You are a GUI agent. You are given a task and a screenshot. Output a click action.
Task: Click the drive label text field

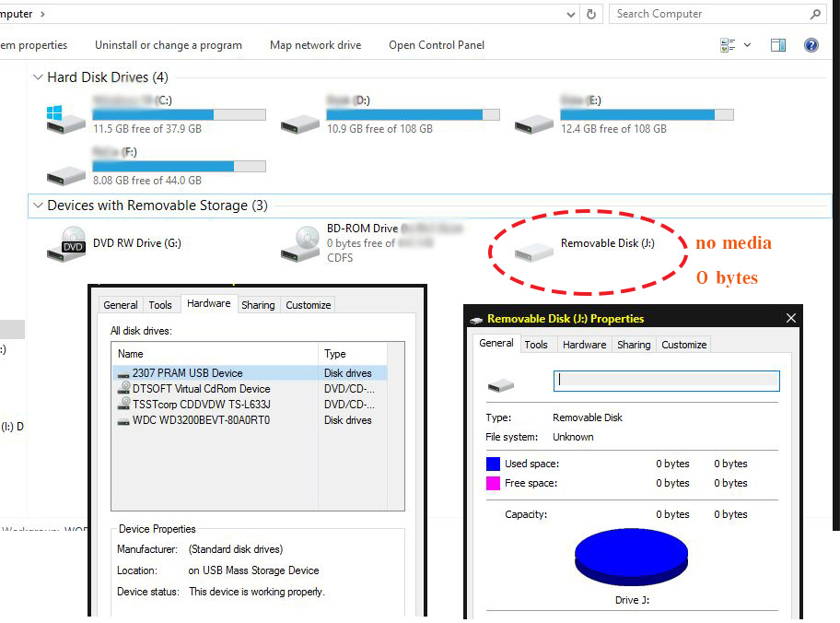point(667,381)
